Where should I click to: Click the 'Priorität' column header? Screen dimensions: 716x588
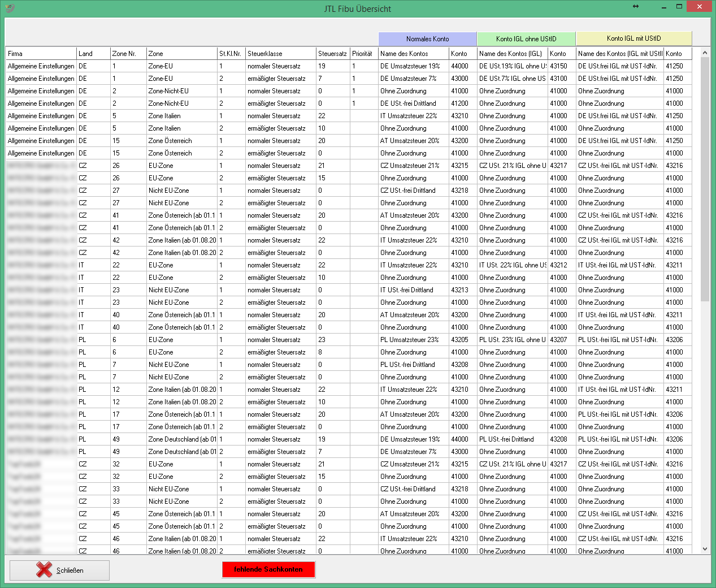coord(363,54)
